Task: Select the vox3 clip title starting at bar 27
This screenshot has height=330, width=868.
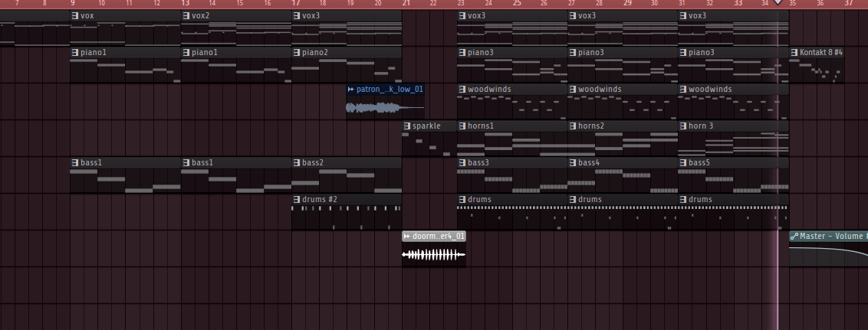Action: coord(587,15)
